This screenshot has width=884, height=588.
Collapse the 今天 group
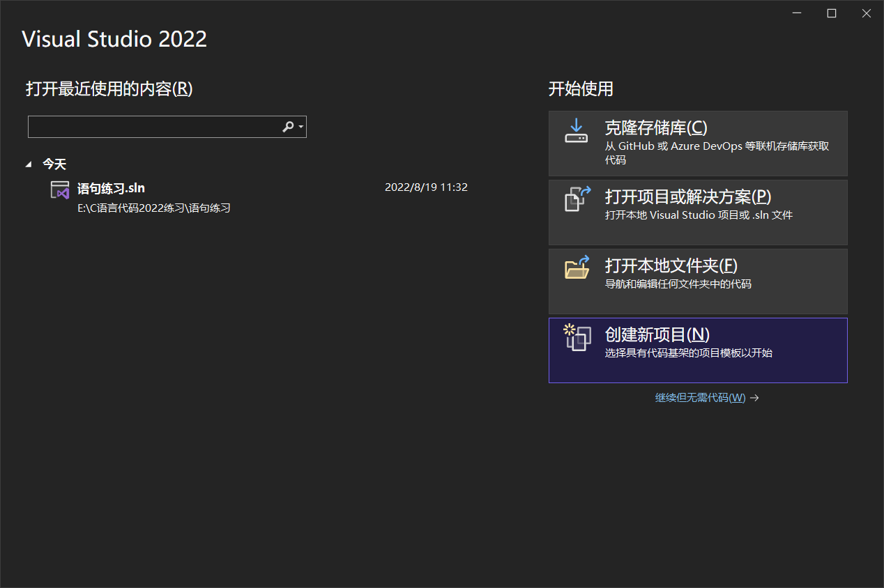pos(29,164)
